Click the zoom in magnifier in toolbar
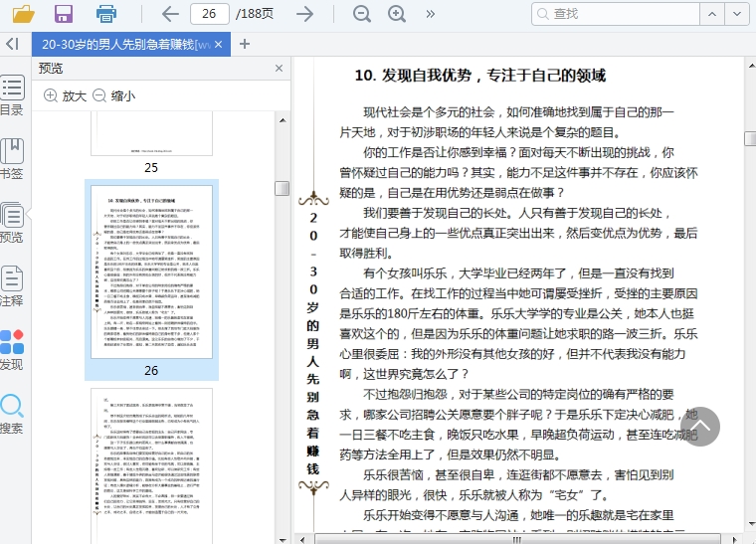Image resolution: width=756 pixels, height=544 pixels. pyautogui.click(x=397, y=14)
